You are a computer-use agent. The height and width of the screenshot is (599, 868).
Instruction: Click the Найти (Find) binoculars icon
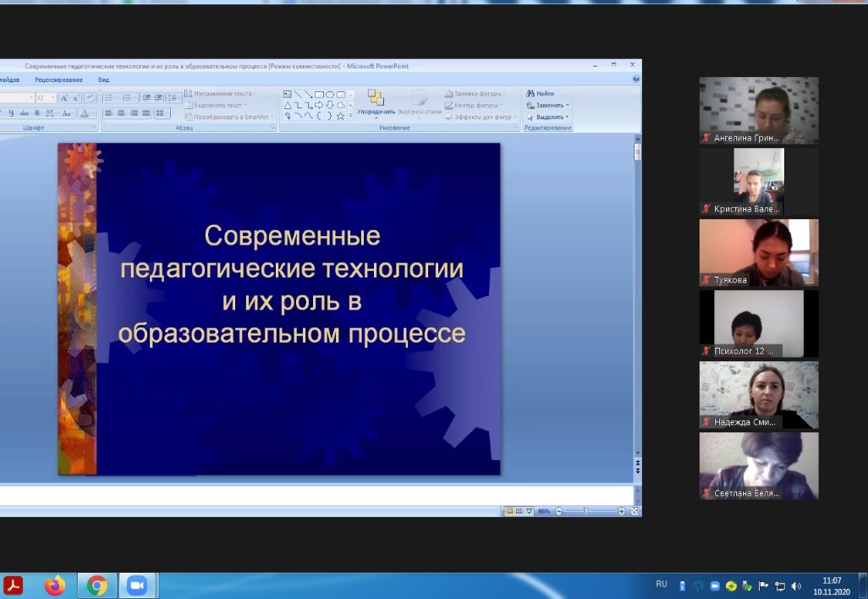(530, 94)
